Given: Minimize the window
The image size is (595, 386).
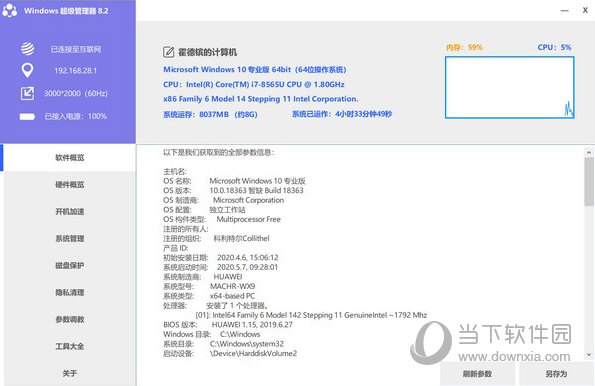Looking at the screenshot, I should (x=565, y=10).
